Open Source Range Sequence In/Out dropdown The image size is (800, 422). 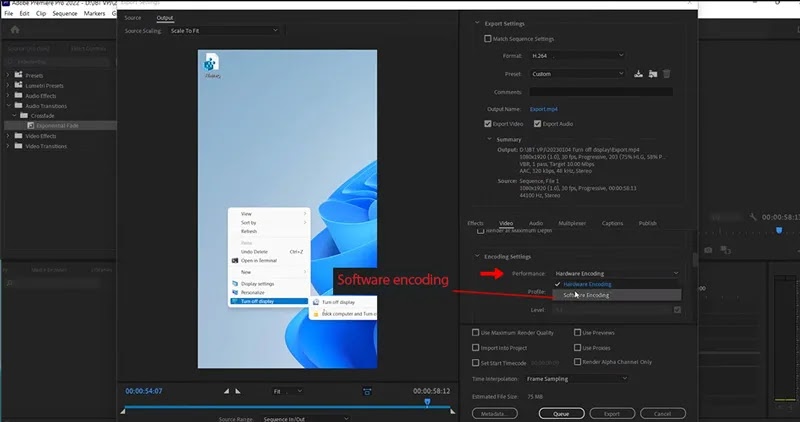click(x=306, y=418)
